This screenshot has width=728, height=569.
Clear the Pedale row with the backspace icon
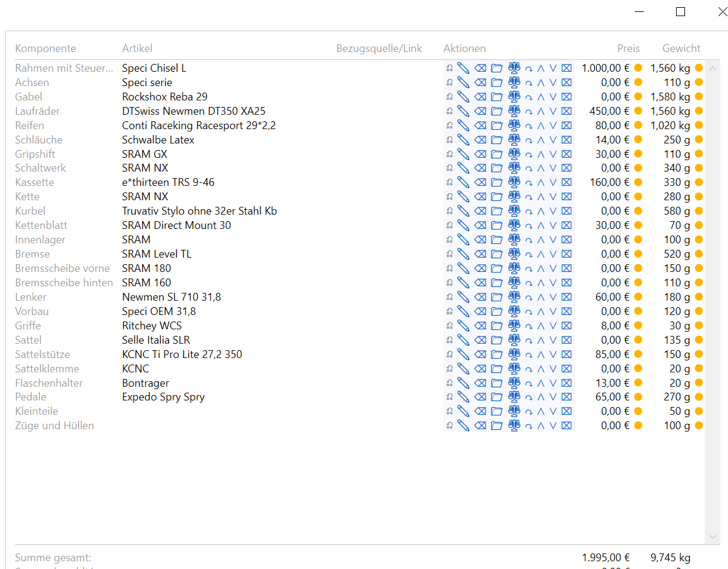480,397
